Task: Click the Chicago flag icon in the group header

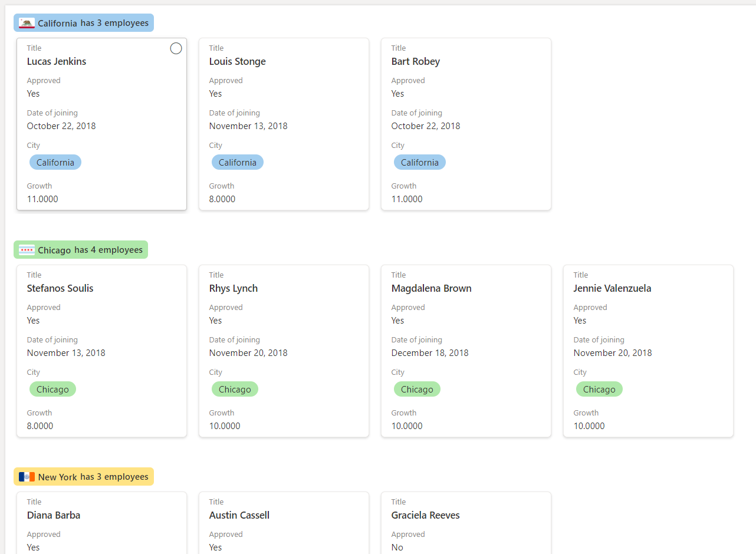Action: 26,249
